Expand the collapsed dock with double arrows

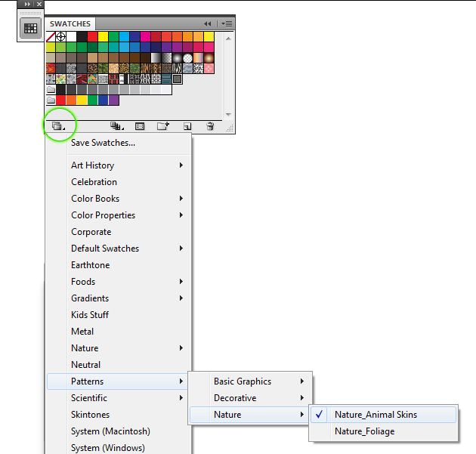click(28, 5)
